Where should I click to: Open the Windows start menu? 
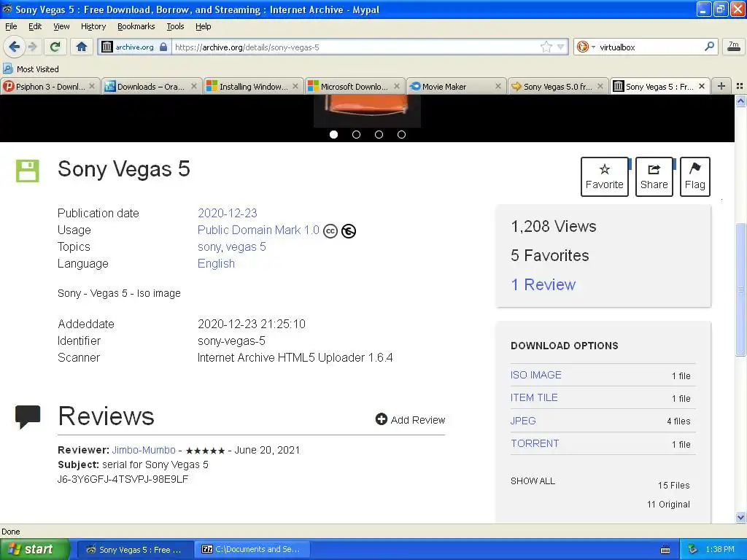pyautogui.click(x=35, y=549)
